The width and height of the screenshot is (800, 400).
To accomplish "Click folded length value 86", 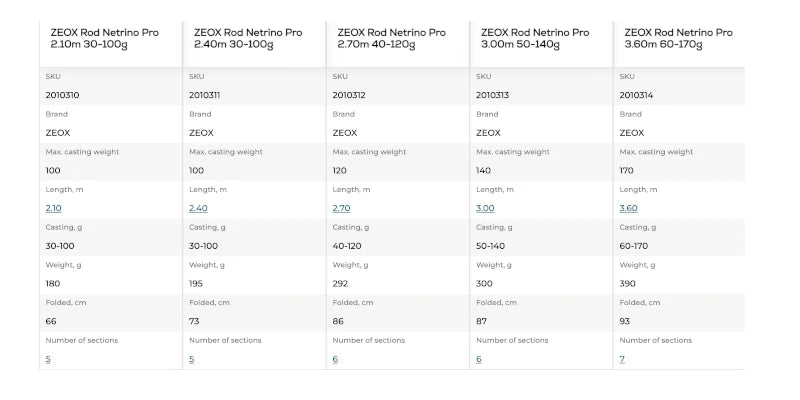I will (338, 321).
